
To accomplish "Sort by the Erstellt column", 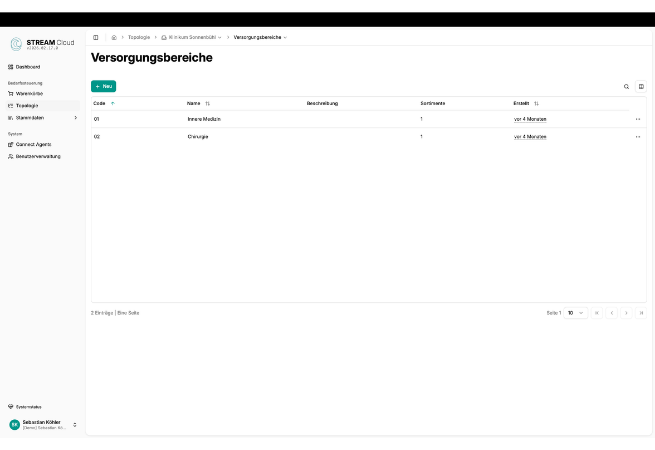I will click(526, 103).
